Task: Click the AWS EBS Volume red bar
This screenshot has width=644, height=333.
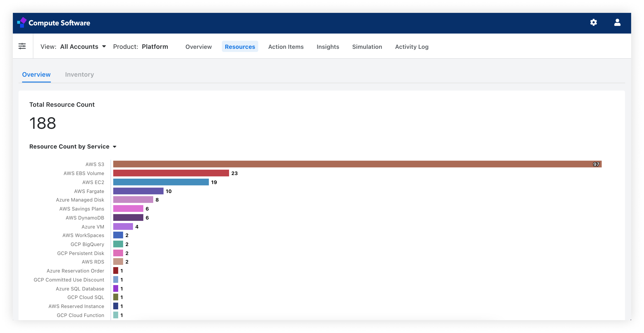Action: 171,173
